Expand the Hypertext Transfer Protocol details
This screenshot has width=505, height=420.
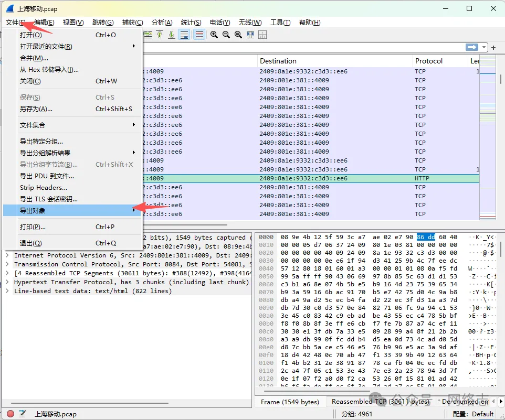coord(7,282)
